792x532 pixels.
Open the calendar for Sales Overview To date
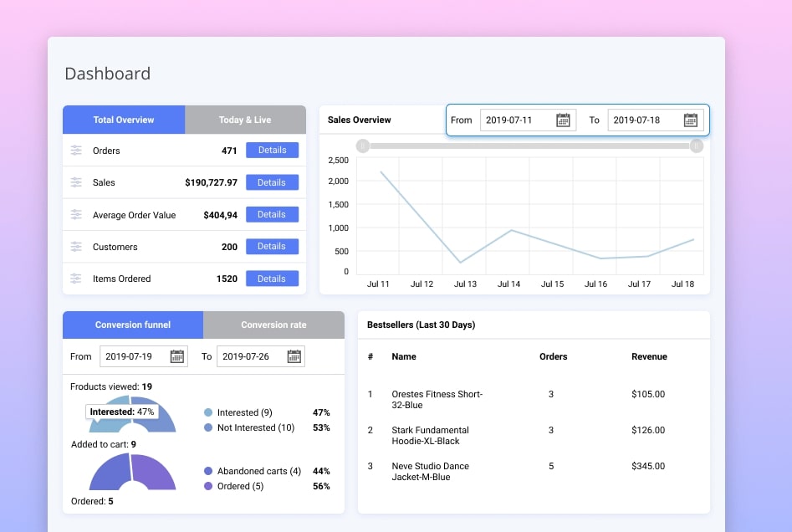[690, 120]
